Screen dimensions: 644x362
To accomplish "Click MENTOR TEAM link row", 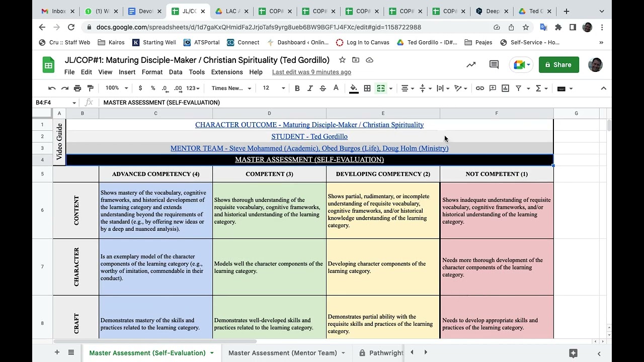I will pos(309,148).
